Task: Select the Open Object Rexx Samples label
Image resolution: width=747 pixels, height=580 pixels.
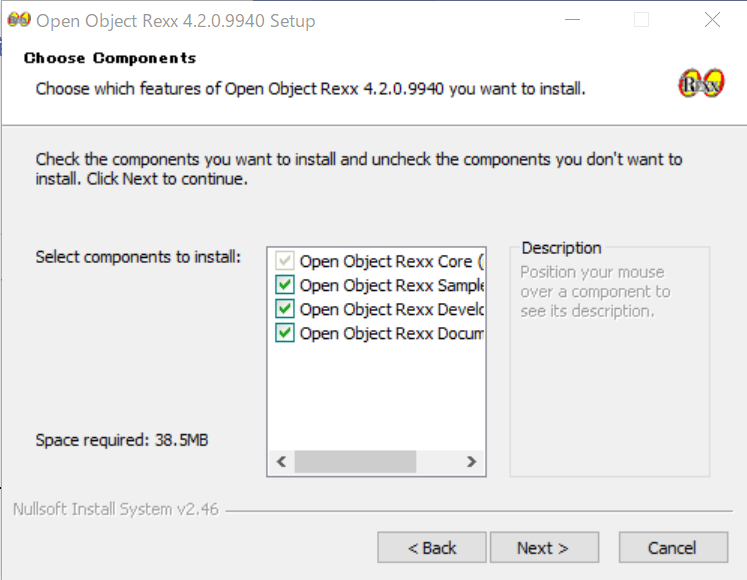Action: coord(390,285)
